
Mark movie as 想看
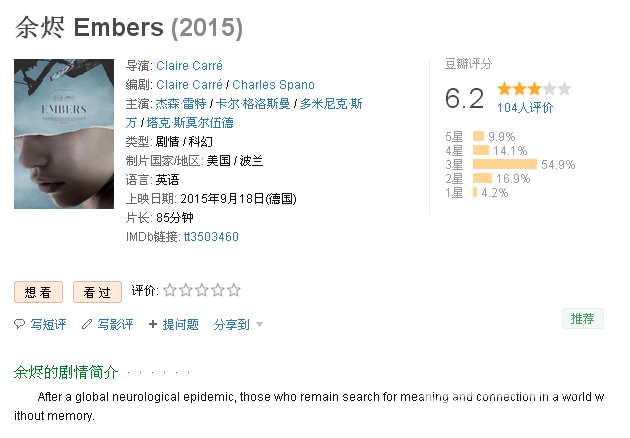click(x=39, y=292)
